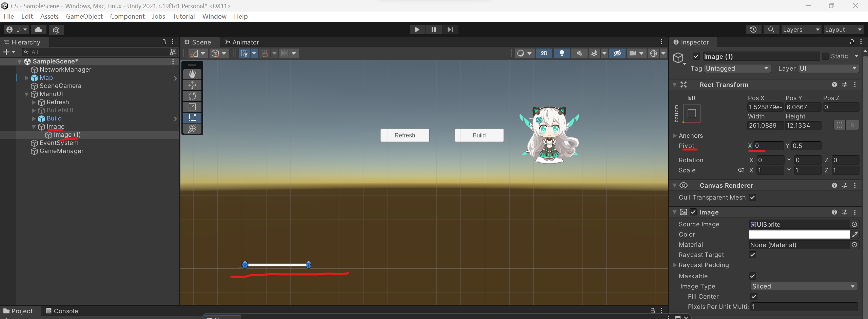868x319 pixels.
Task: Open the Tag Untagged dropdown
Action: point(737,69)
